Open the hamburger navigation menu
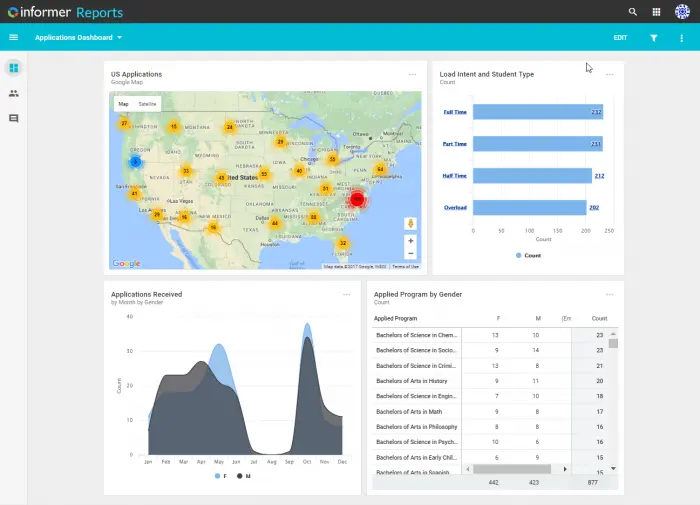Screen dimensions: 700x505 (13, 38)
